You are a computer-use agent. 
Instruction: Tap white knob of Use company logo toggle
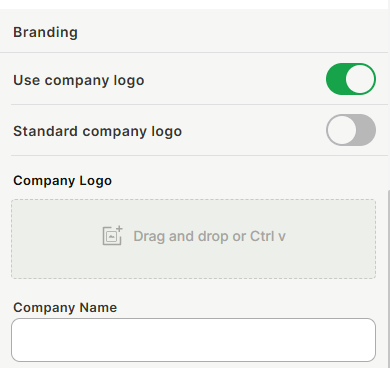(x=360, y=79)
